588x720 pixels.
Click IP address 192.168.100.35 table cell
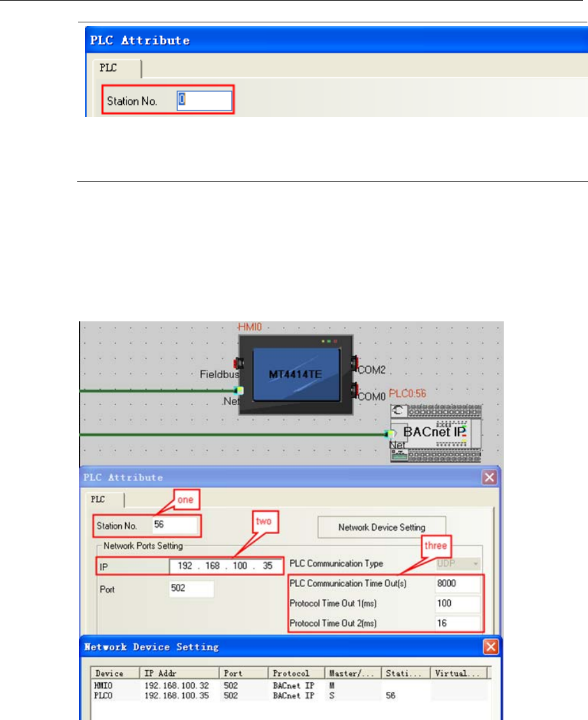tap(177, 696)
